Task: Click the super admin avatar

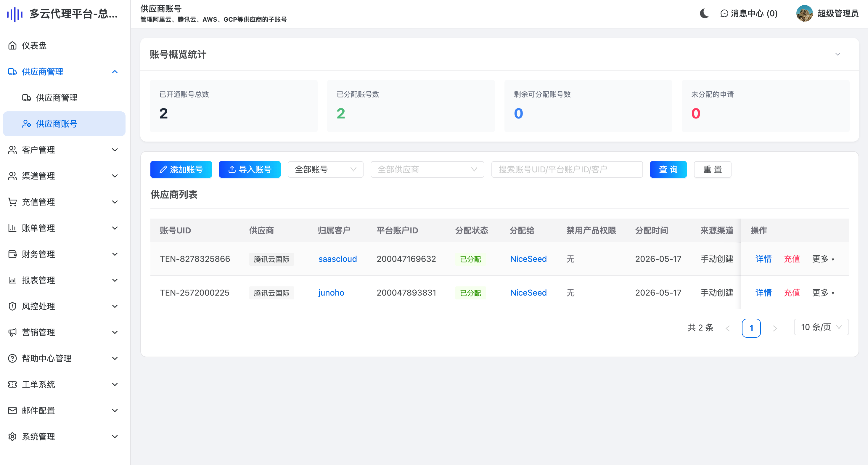Action: (x=804, y=14)
